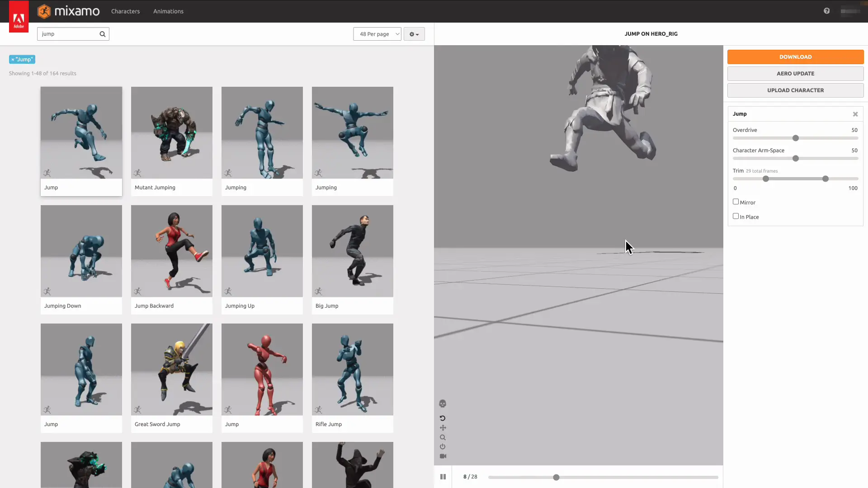The width and height of the screenshot is (868, 488).
Task: Click the orange Download button
Action: pyautogui.click(x=795, y=57)
